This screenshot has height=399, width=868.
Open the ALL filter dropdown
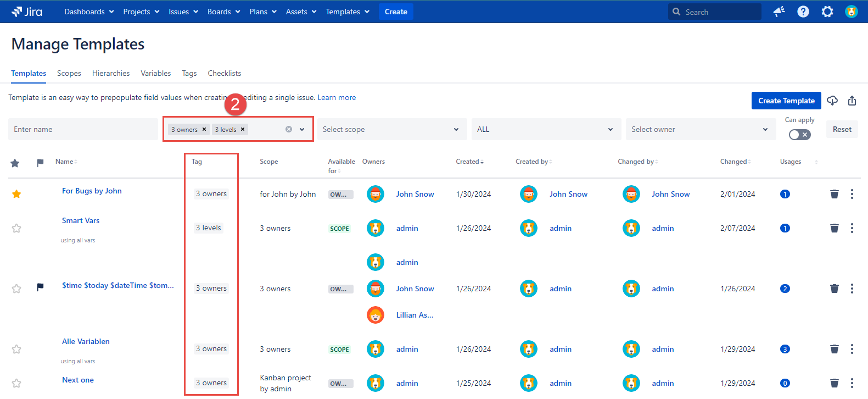[x=546, y=129]
